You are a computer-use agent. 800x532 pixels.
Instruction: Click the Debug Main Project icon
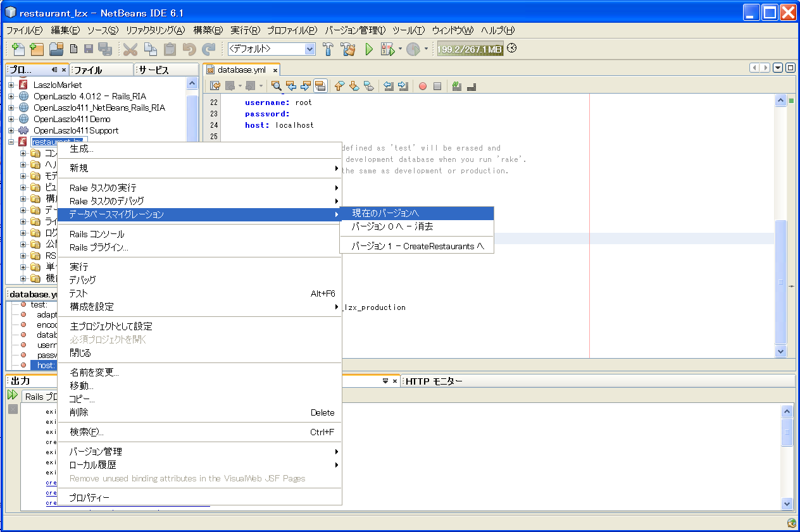pyautogui.click(x=387, y=49)
